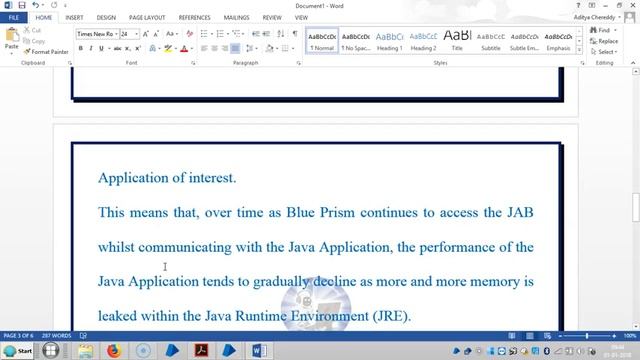Viewport: 640px width, 360px height.
Task: Apply the red font color
Action: [x=184, y=49]
